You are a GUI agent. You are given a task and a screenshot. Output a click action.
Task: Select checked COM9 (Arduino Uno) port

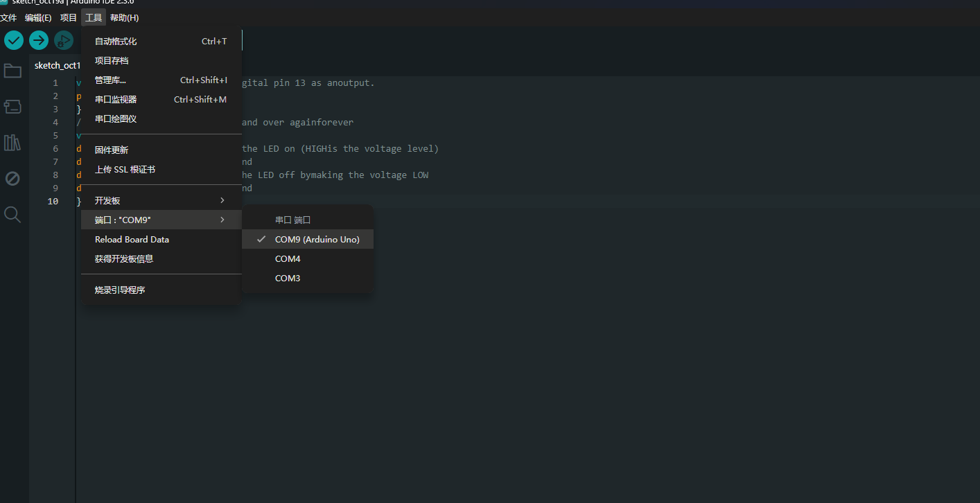[x=308, y=239]
